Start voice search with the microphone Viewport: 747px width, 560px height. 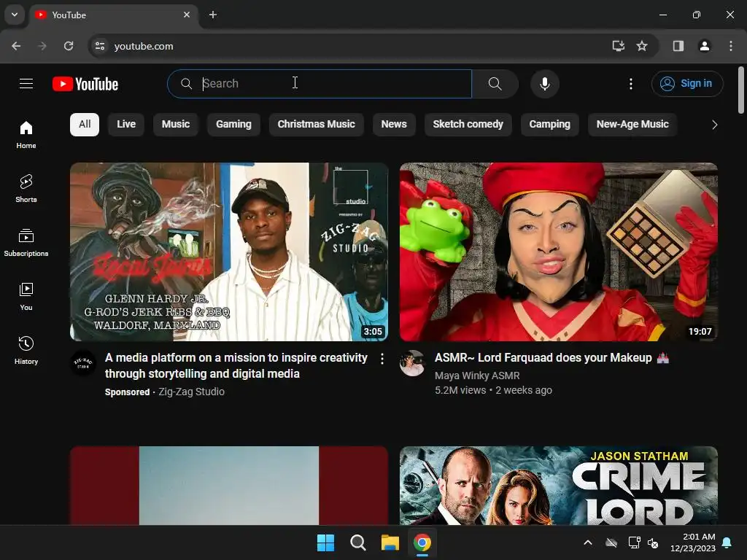(544, 84)
